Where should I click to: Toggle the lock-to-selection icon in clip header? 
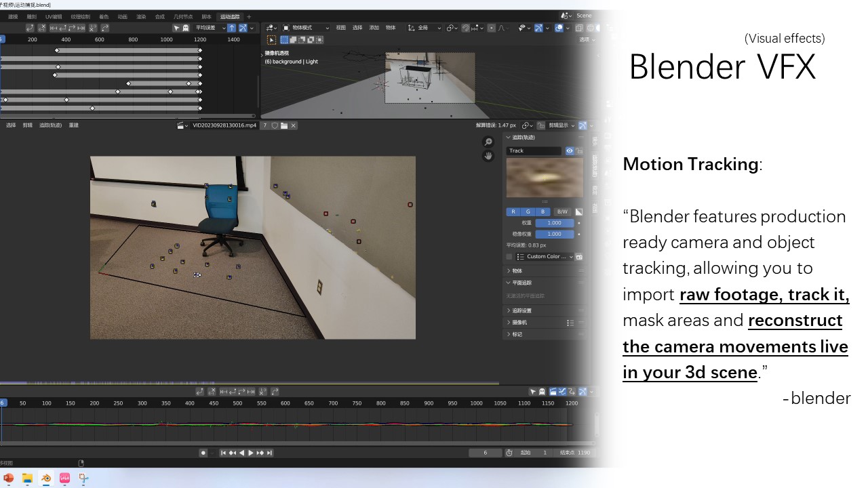540,125
